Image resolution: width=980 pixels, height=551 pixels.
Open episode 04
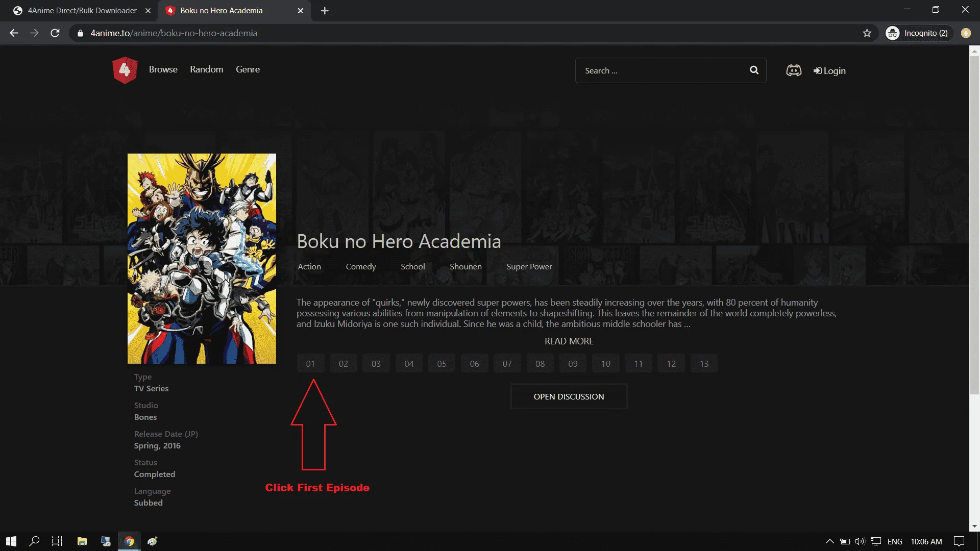409,364
